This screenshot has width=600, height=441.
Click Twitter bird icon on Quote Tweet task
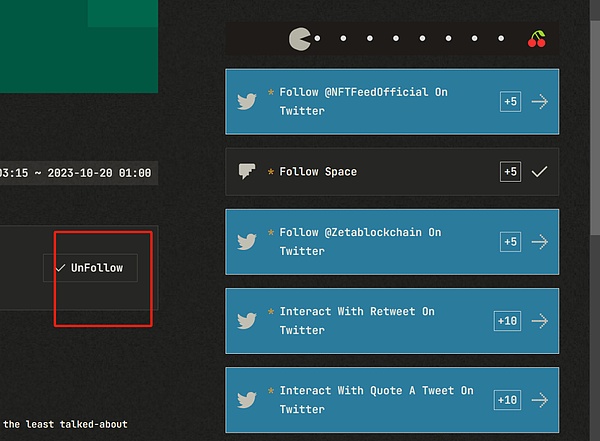tap(247, 400)
